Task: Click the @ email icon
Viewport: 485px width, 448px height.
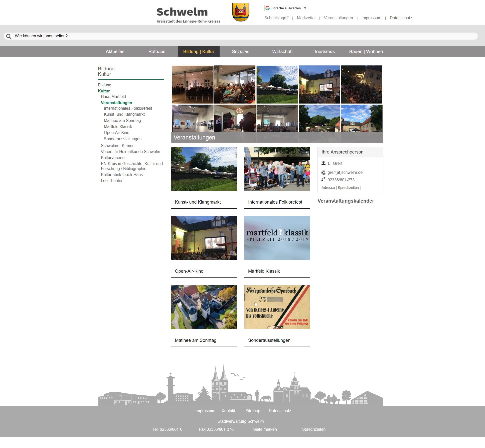Action: pyautogui.click(x=324, y=173)
